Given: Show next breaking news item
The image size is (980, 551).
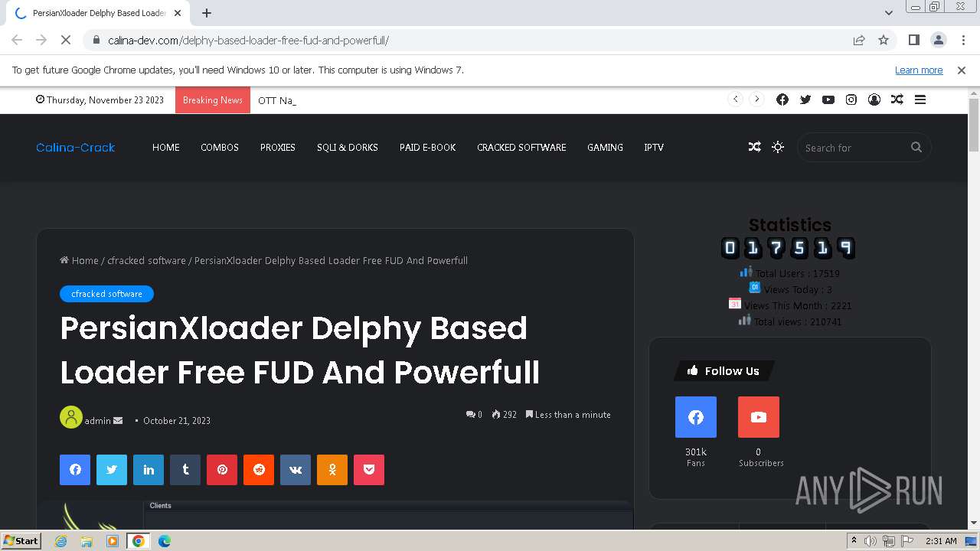Looking at the screenshot, I should tap(757, 99).
